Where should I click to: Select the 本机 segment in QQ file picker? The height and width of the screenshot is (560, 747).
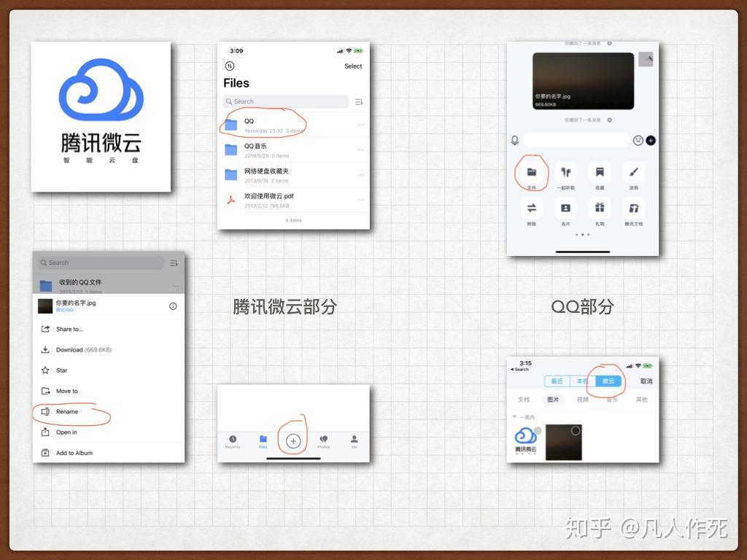pos(582,381)
